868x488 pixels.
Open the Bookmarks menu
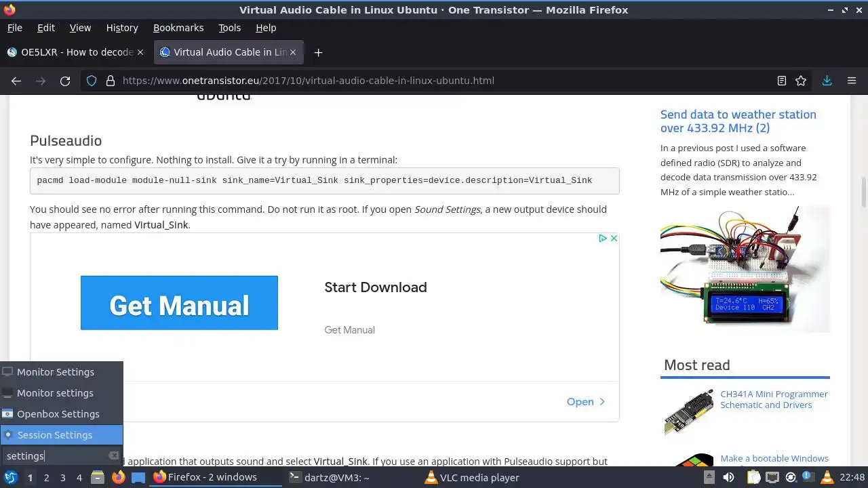click(x=178, y=28)
